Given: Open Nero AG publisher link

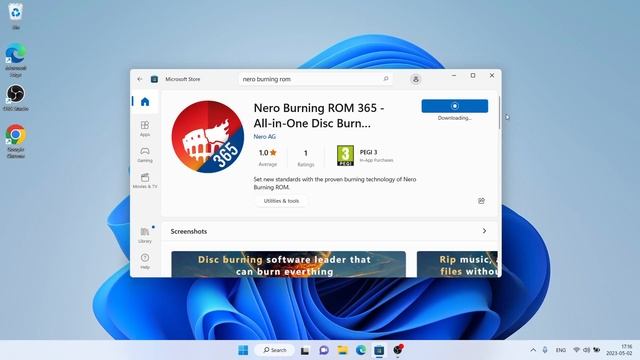Looking at the screenshot, I should click(264, 137).
